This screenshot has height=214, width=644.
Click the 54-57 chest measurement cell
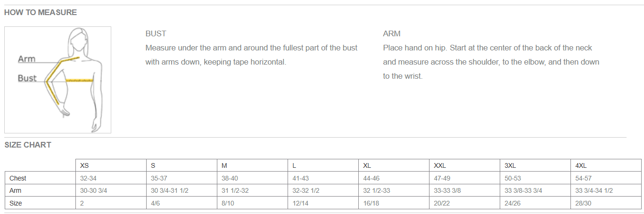584,178
